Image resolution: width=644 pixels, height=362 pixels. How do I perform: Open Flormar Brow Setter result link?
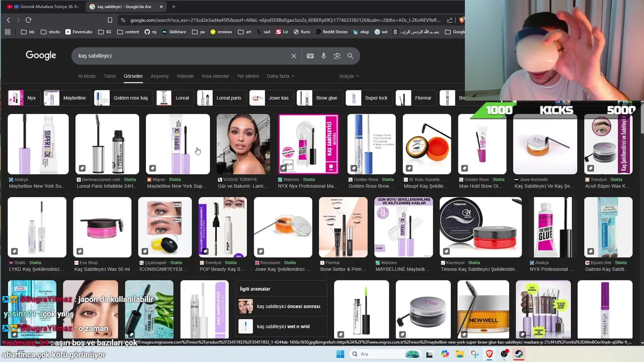tap(343, 269)
